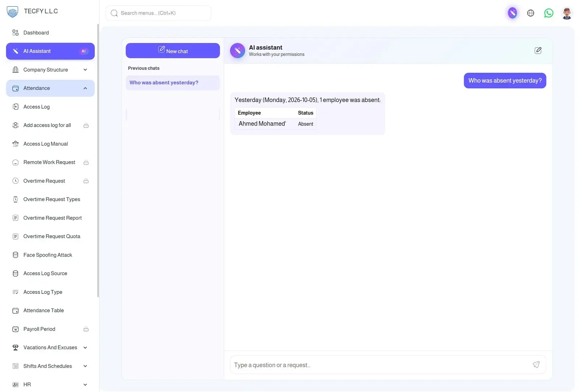
Task: Click the AI assistant avatar in the chat header
Action: tap(237, 51)
